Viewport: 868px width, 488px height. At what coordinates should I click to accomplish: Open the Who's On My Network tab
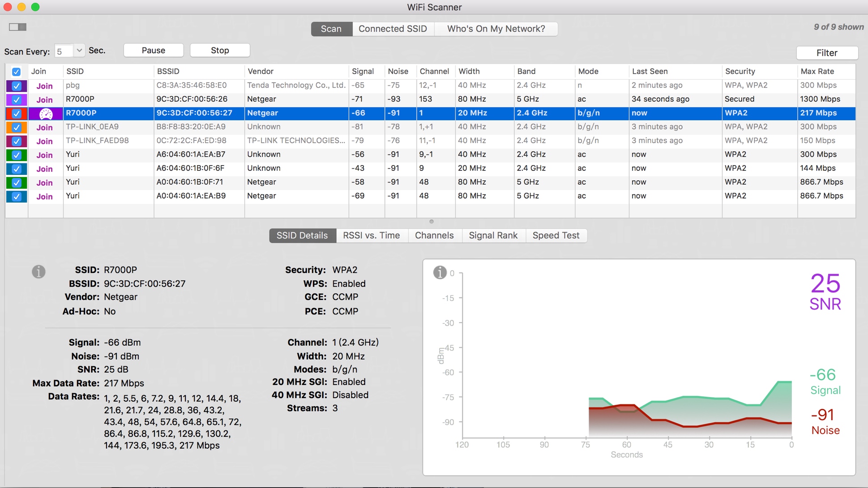[x=496, y=29]
